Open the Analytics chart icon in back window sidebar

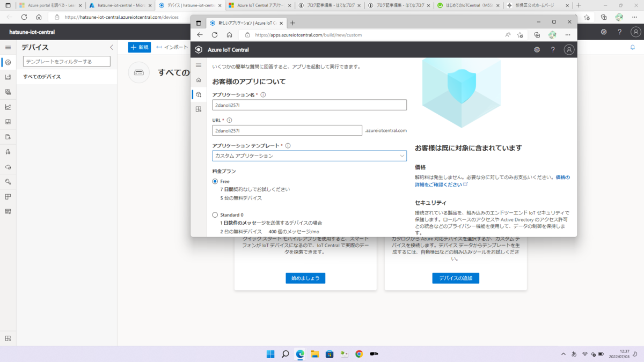point(8,107)
